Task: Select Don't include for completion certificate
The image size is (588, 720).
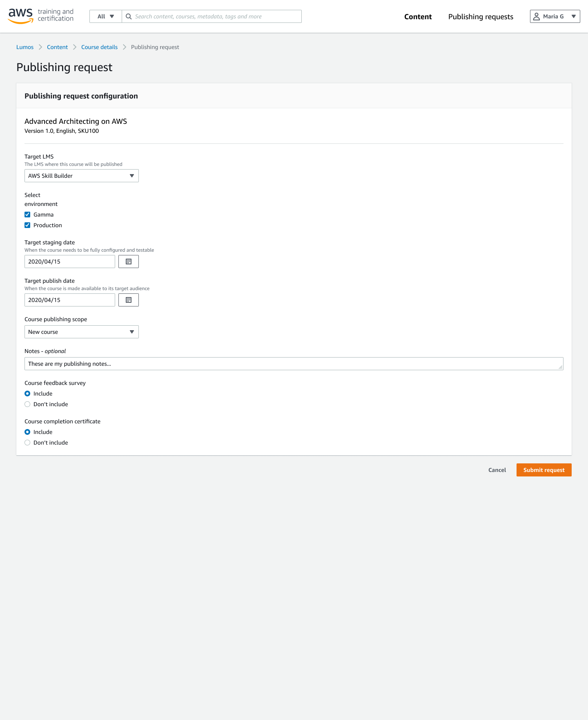Action: (27, 443)
